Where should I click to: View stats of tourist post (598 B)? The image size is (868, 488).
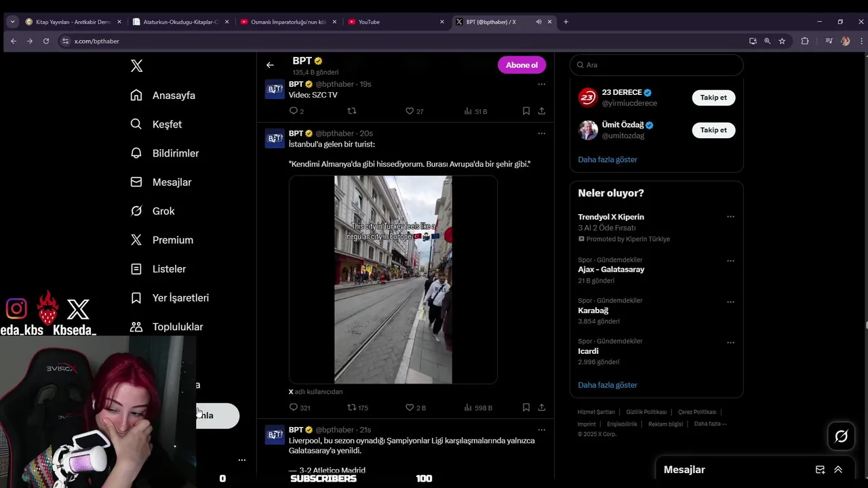coord(477,407)
